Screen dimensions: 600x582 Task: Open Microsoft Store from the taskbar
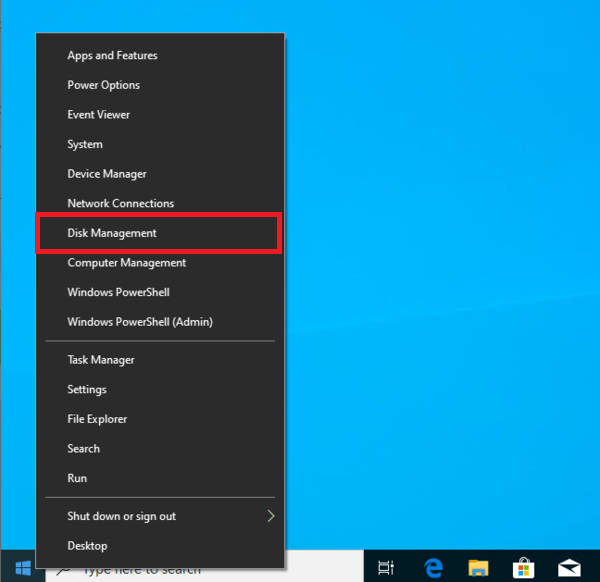(x=523, y=568)
